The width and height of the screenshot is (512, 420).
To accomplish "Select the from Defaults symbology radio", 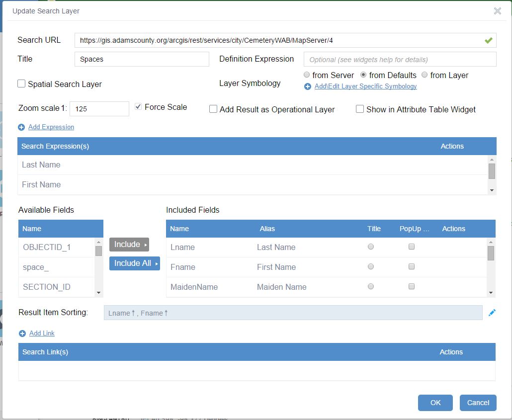I will (363, 75).
